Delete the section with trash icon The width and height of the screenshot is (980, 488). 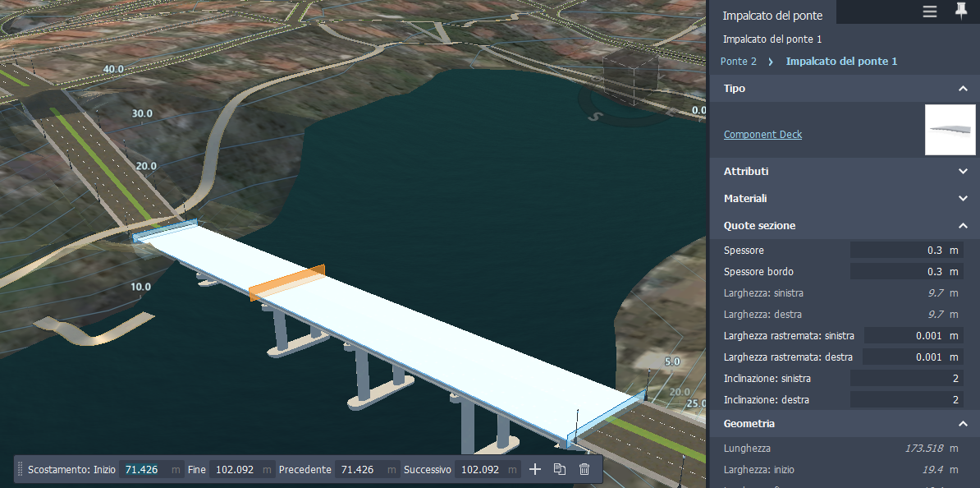pos(584,469)
